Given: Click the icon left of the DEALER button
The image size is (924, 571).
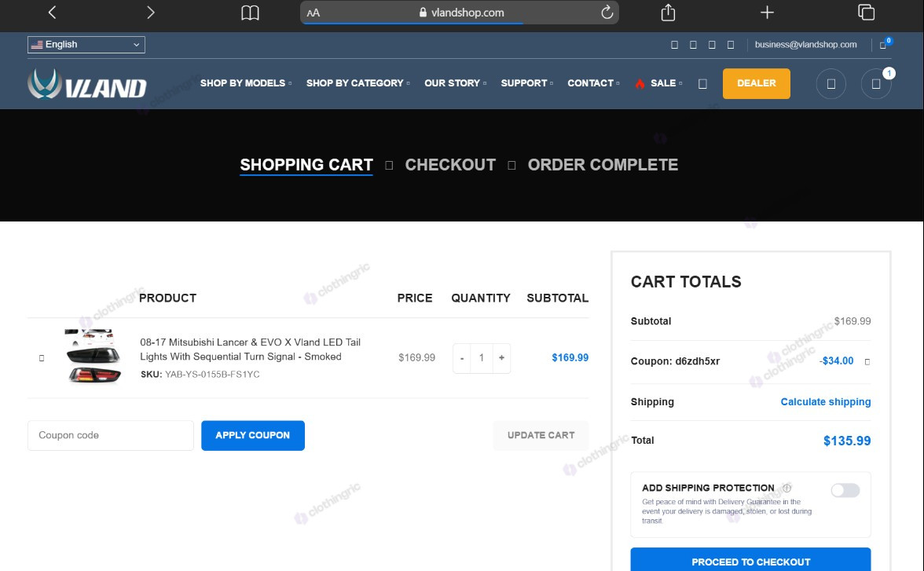Looking at the screenshot, I should 702,84.
